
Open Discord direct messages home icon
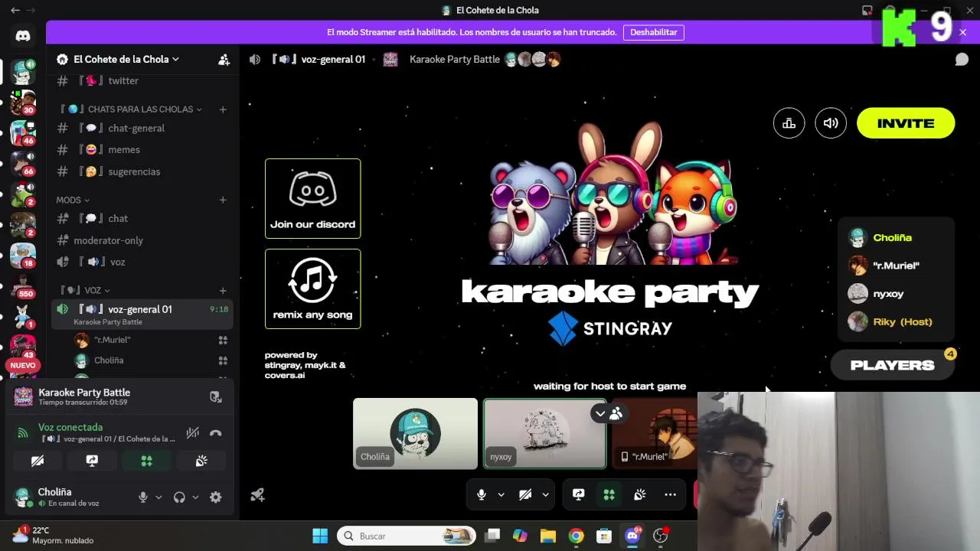click(23, 36)
